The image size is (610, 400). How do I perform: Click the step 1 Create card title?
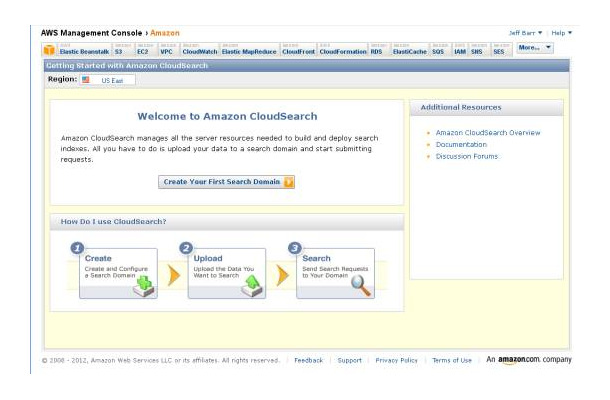pyautogui.click(x=98, y=258)
